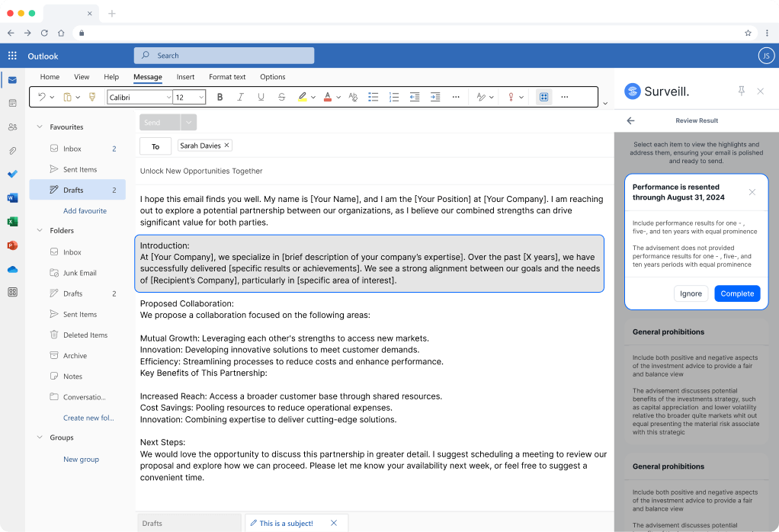This screenshot has width=779, height=532.
Task: Switch to the Home tab
Action: 50,77
